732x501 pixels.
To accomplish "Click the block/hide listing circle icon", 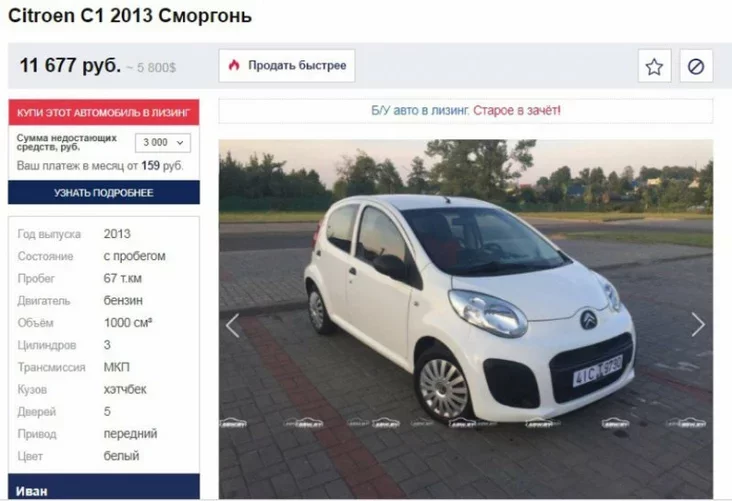I will point(696,66).
